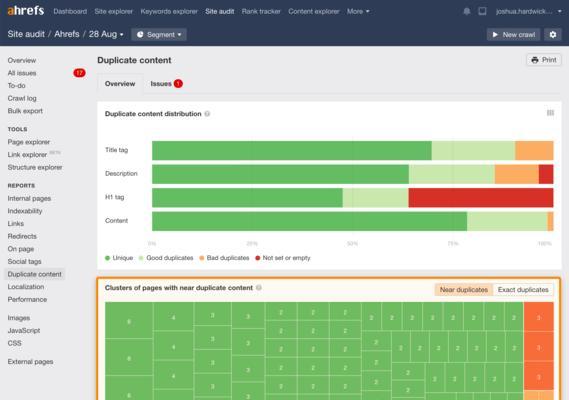The width and height of the screenshot is (569, 400).
Task: Click the dark green Content bar segment
Action: click(x=310, y=221)
